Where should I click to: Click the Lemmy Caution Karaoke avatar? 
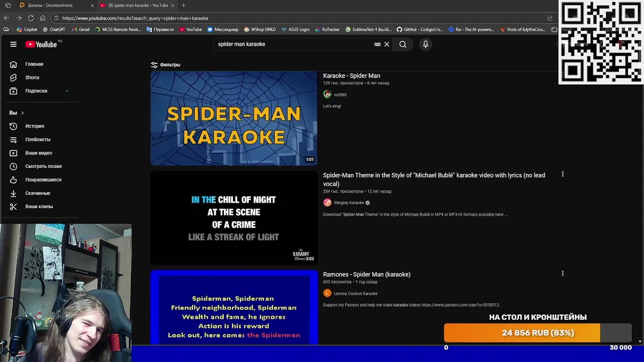[x=328, y=294]
